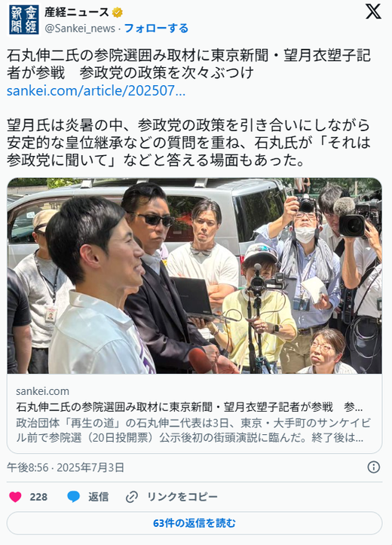Click the Sankei newspaper profile avatar

click(x=23, y=20)
